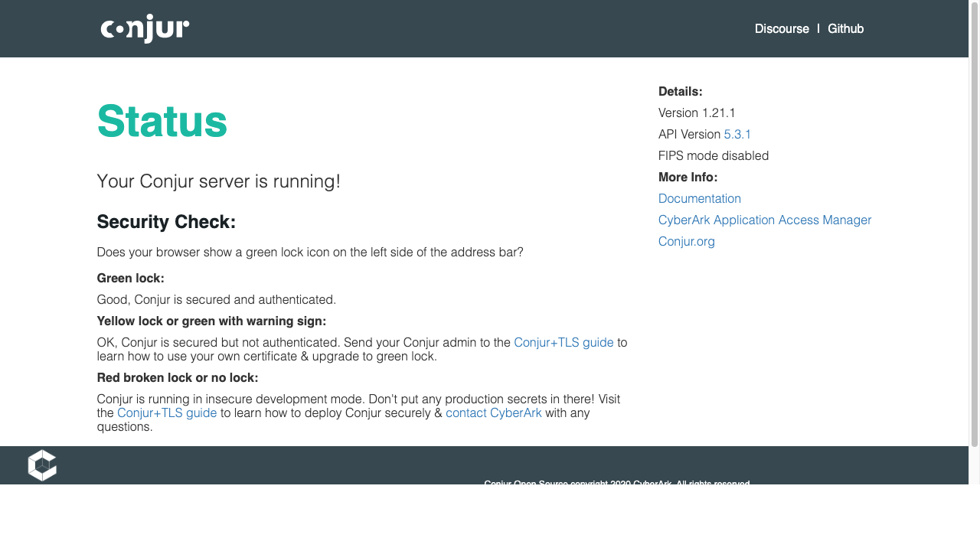
Task: Click the Conjur logo in the header
Action: click(144, 28)
